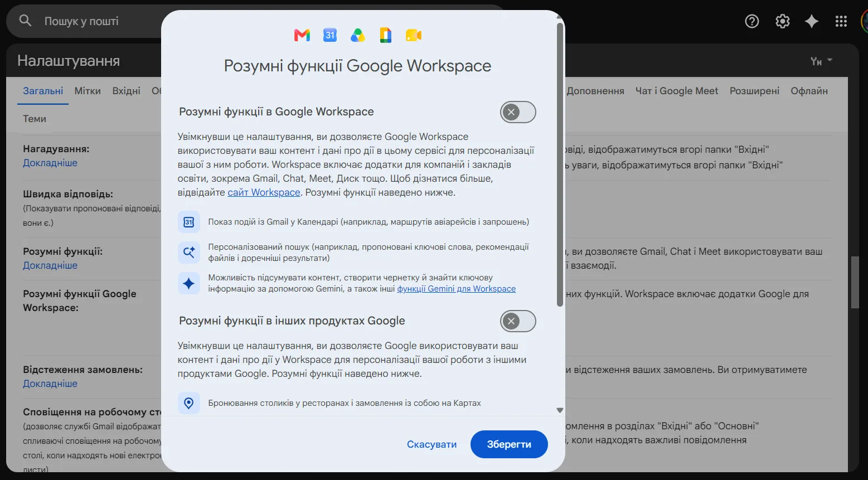This screenshot has width=868, height=480.
Task: Open Докладніше link under Нагадування
Action: pyautogui.click(x=50, y=163)
